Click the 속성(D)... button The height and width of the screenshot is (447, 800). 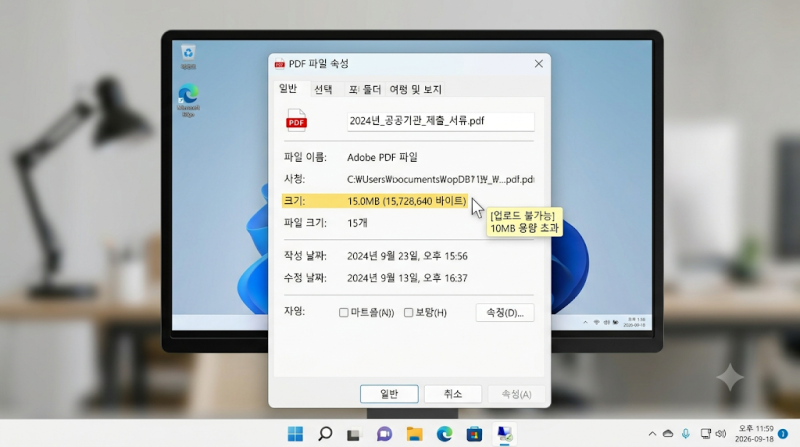coord(505,312)
